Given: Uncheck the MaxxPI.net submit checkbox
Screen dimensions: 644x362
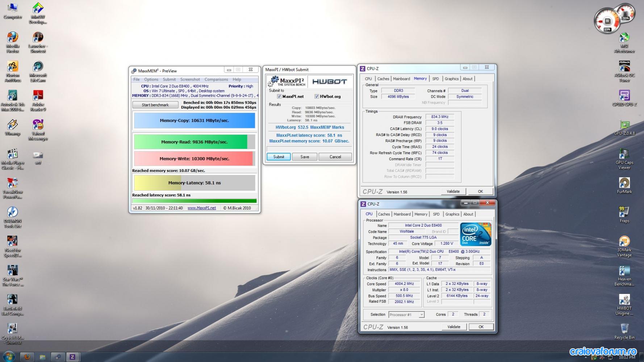Looking at the screenshot, I should tap(279, 97).
